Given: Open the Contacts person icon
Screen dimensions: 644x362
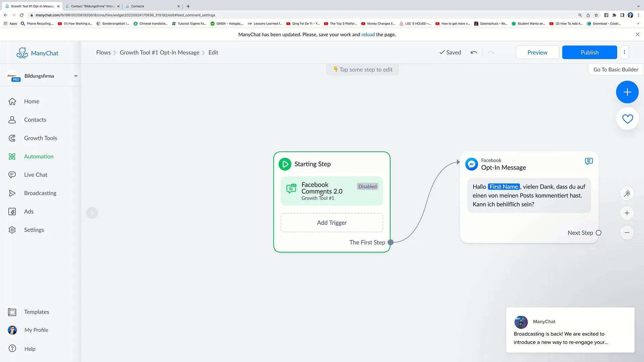Looking at the screenshot, I should click(12, 120).
